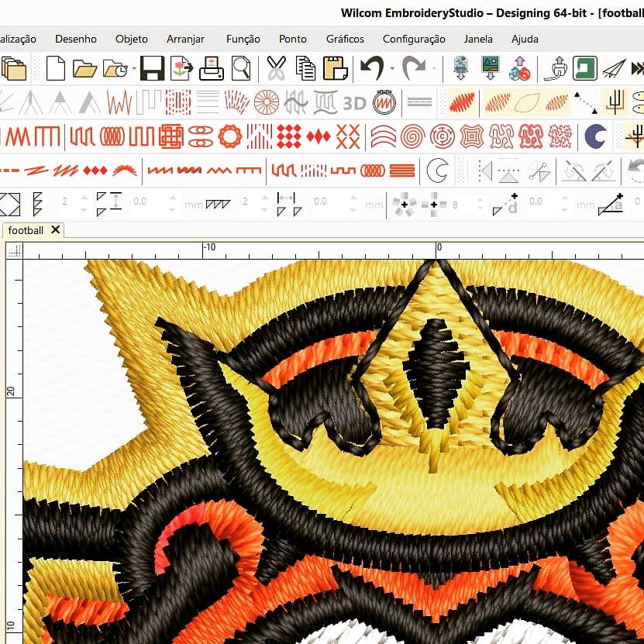644x644 pixels.
Task: Open the Configuração menu
Action: click(414, 39)
